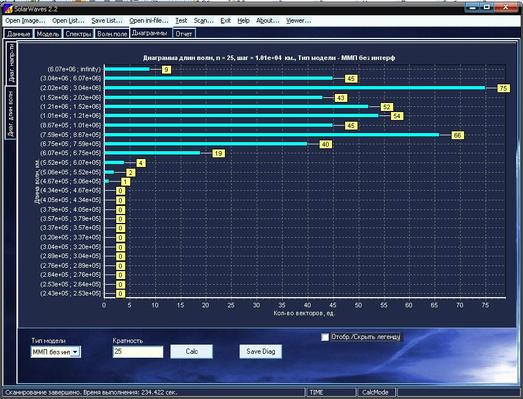Image resolution: width=523 pixels, height=399 pixels.
Task: Open the Viewer... menu item
Action: click(x=298, y=21)
